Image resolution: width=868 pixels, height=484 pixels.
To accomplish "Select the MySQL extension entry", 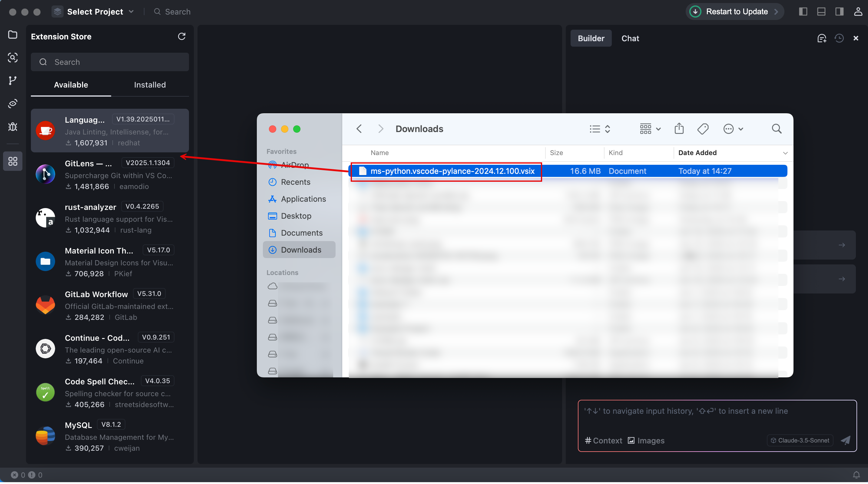I will click(x=110, y=436).
